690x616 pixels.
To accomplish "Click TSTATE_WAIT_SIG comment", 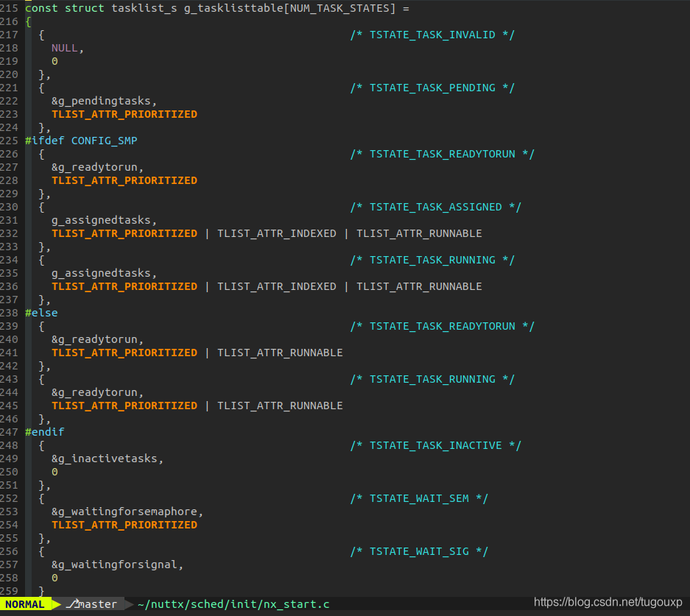I will coord(419,551).
